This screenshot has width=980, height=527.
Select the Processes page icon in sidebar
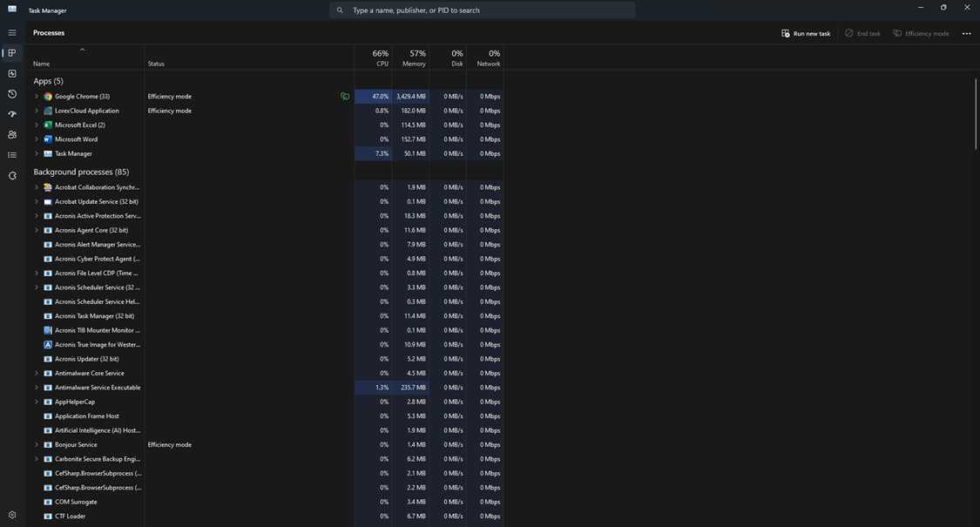[x=12, y=53]
